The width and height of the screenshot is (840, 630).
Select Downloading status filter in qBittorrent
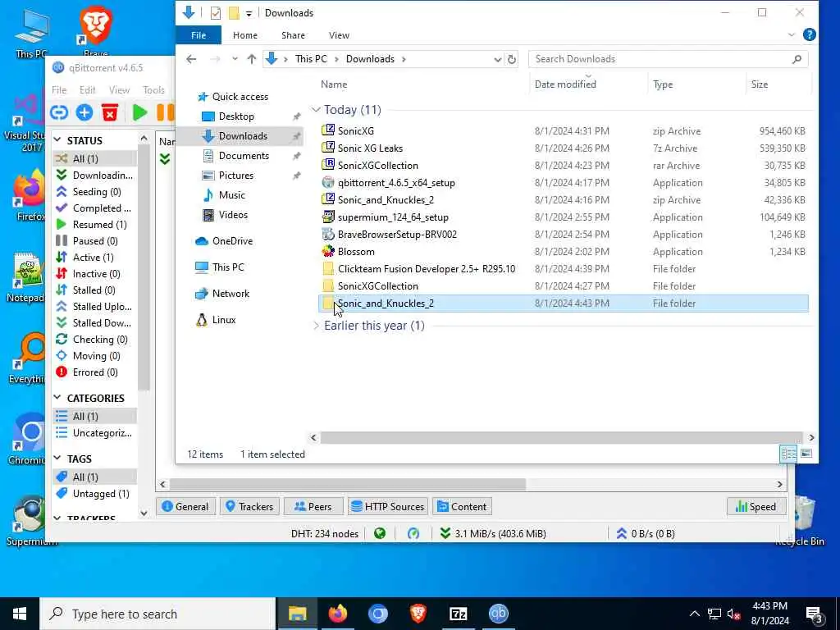click(x=95, y=176)
